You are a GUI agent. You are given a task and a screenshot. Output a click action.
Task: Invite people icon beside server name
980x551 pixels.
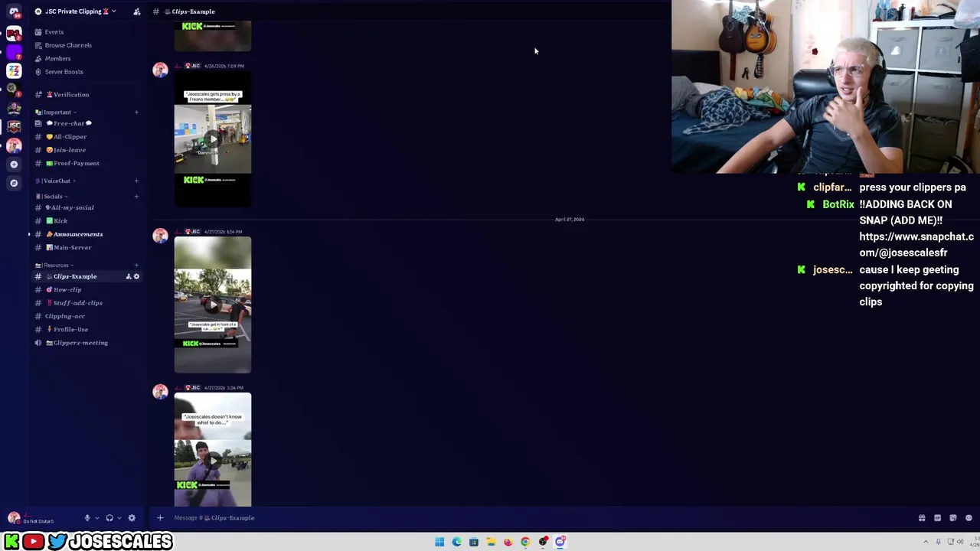pyautogui.click(x=137, y=11)
